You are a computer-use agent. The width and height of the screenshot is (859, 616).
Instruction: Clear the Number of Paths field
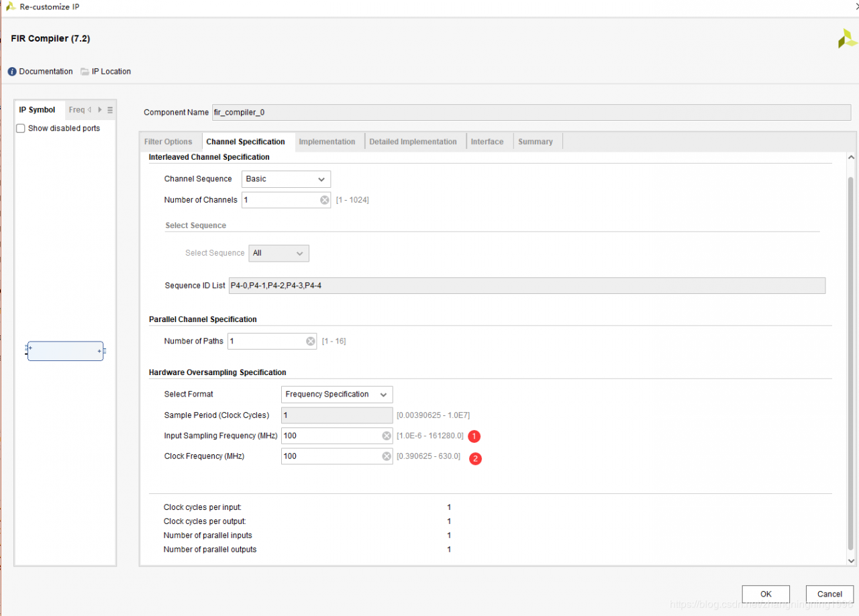311,342
